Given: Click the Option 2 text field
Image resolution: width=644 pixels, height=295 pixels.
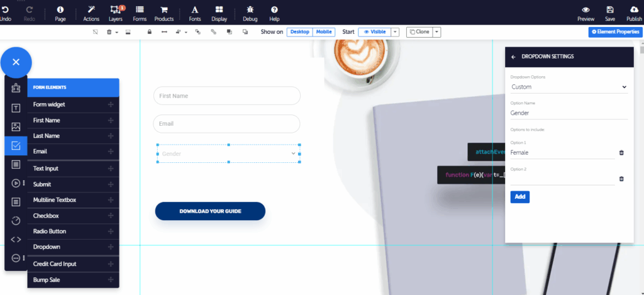Looking at the screenshot, I should pos(562,179).
